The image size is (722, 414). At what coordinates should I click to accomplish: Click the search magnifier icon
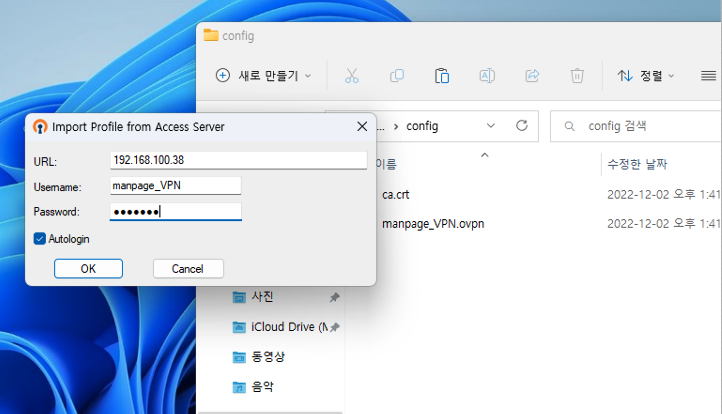tap(570, 126)
